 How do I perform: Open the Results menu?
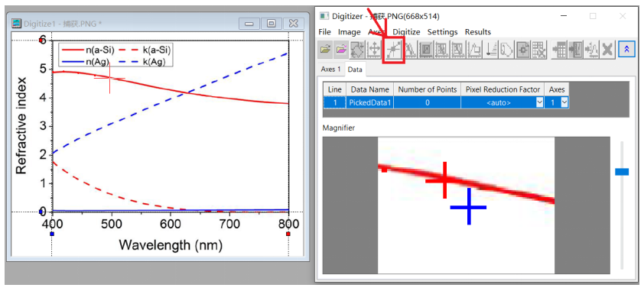(x=478, y=32)
